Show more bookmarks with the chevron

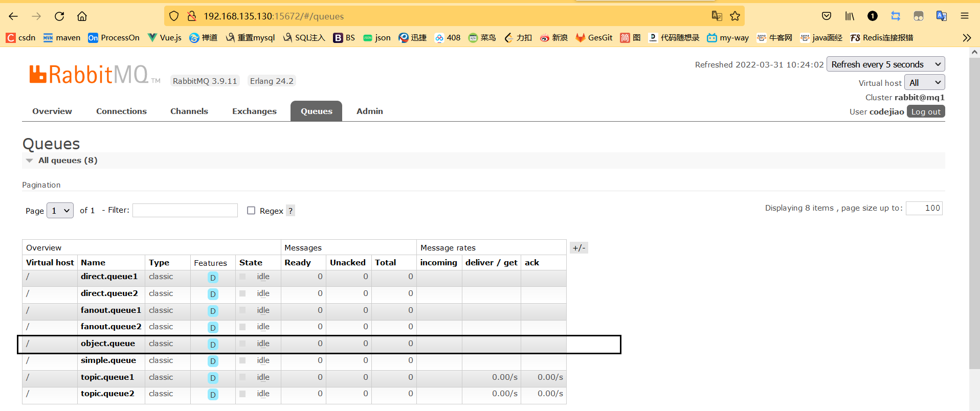(x=967, y=38)
